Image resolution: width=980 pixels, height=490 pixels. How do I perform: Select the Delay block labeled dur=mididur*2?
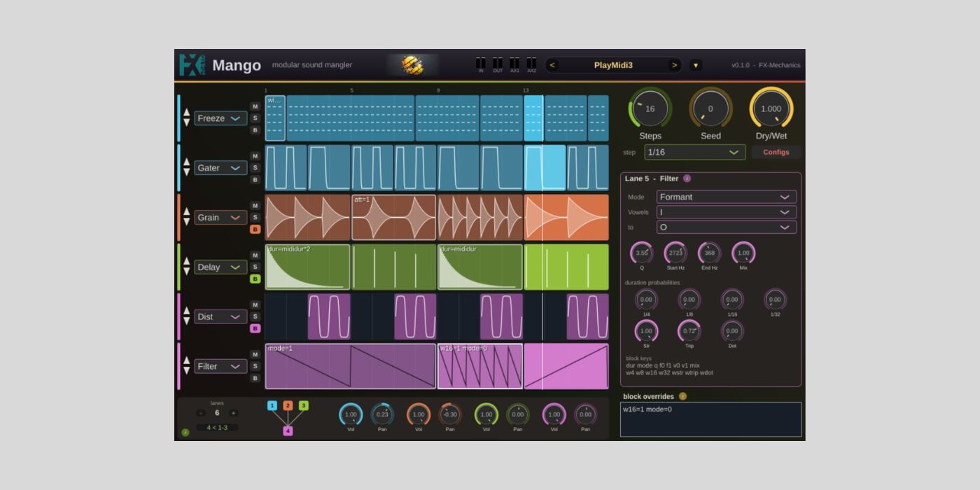[307, 267]
